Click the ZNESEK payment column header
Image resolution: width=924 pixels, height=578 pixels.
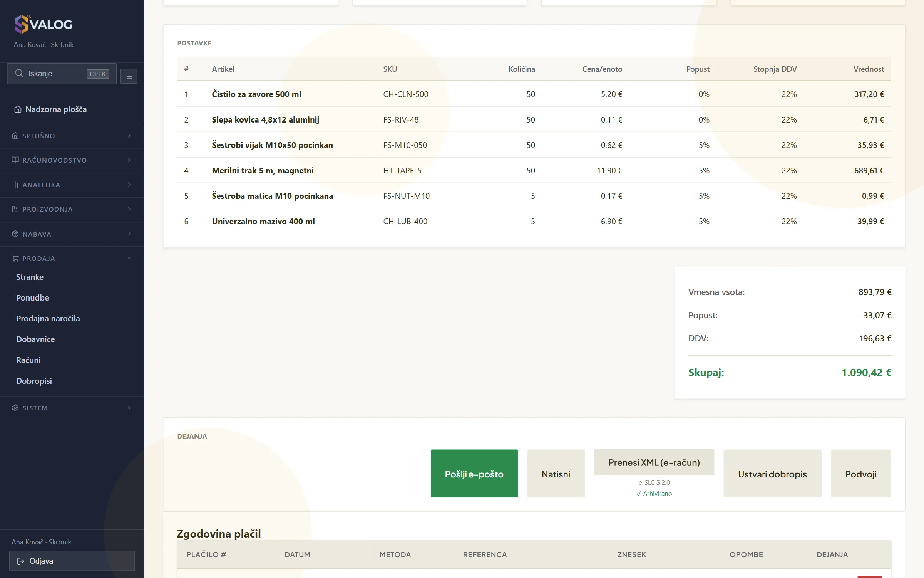click(631, 554)
